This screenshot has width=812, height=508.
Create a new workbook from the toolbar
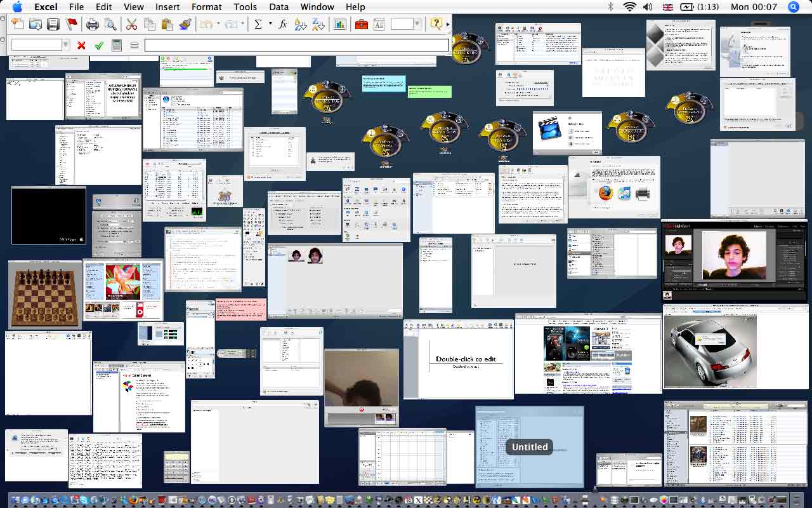(x=18, y=24)
